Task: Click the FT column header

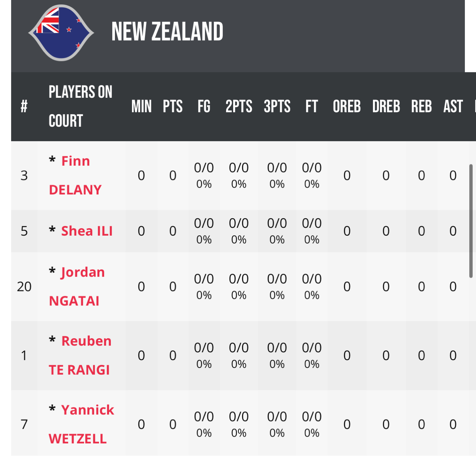Action: click(x=312, y=107)
